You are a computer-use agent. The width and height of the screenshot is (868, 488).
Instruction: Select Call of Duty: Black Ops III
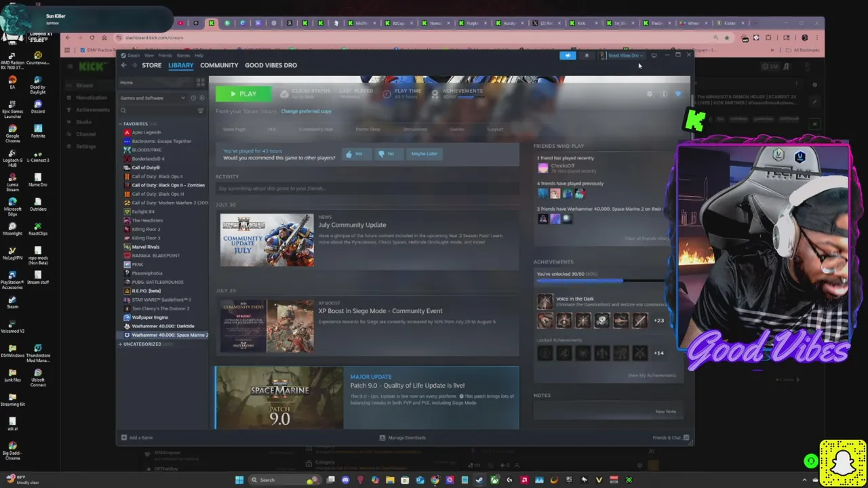[x=157, y=194]
